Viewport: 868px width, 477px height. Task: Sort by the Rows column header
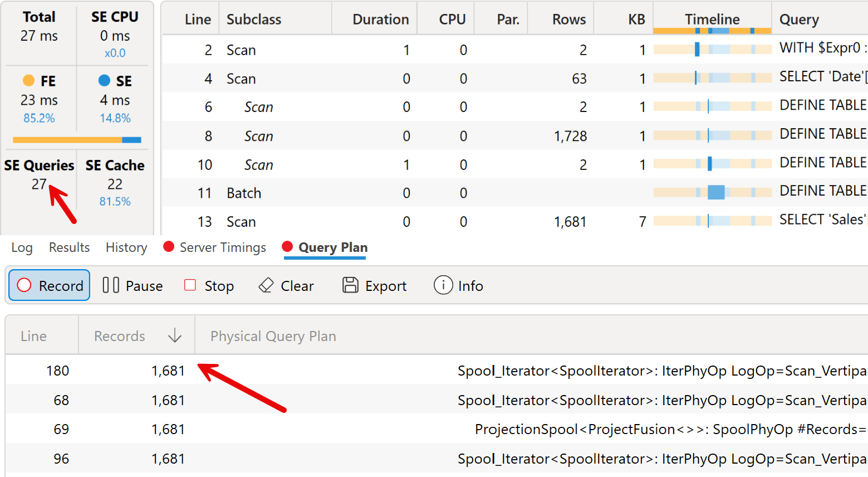coord(568,20)
